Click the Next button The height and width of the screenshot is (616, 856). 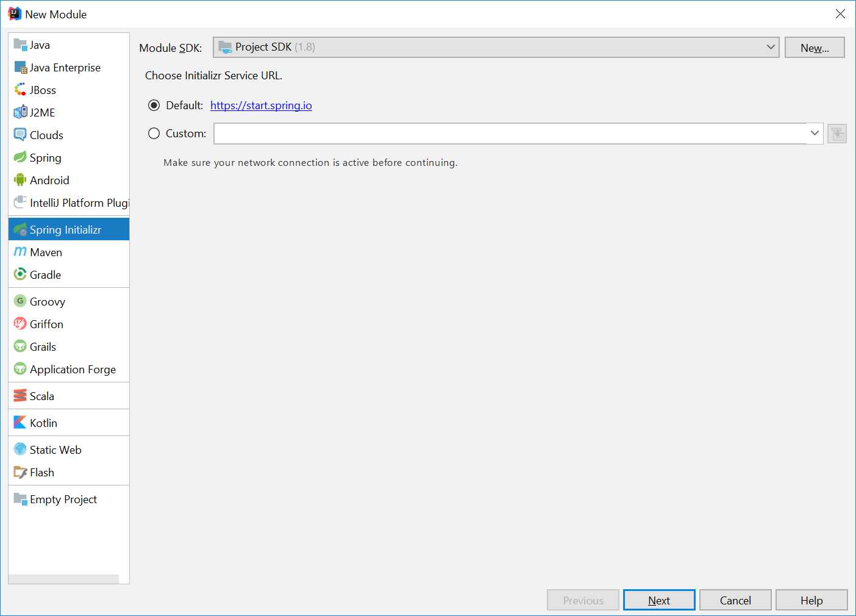point(659,600)
